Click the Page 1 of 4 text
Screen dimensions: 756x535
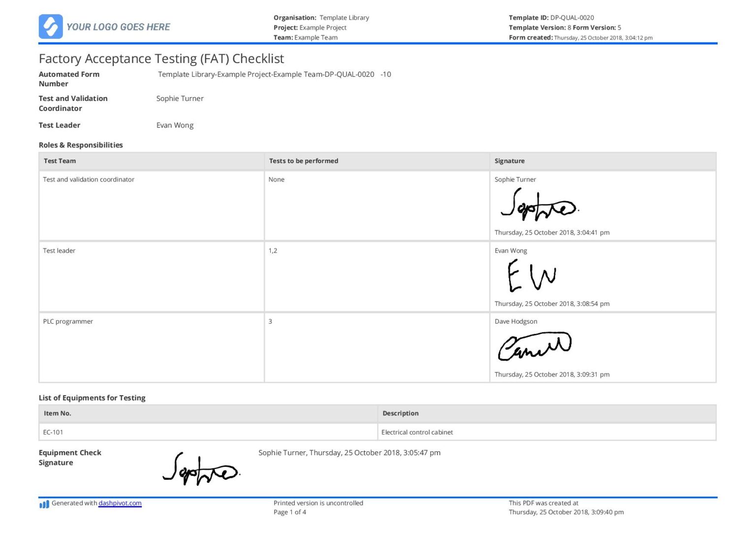click(x=289, y=512)
